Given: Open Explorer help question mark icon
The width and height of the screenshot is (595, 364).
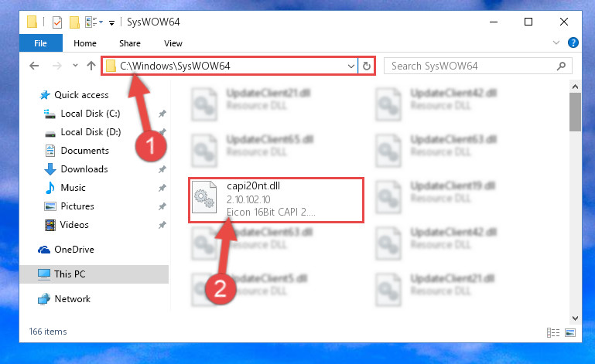Looking at the screenshot, I should coord(573,43).
